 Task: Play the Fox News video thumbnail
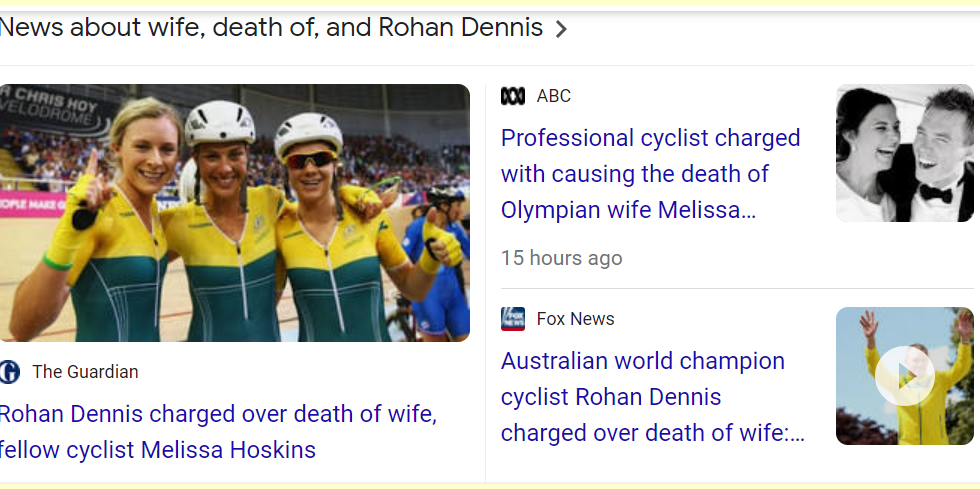click(904, 376)
